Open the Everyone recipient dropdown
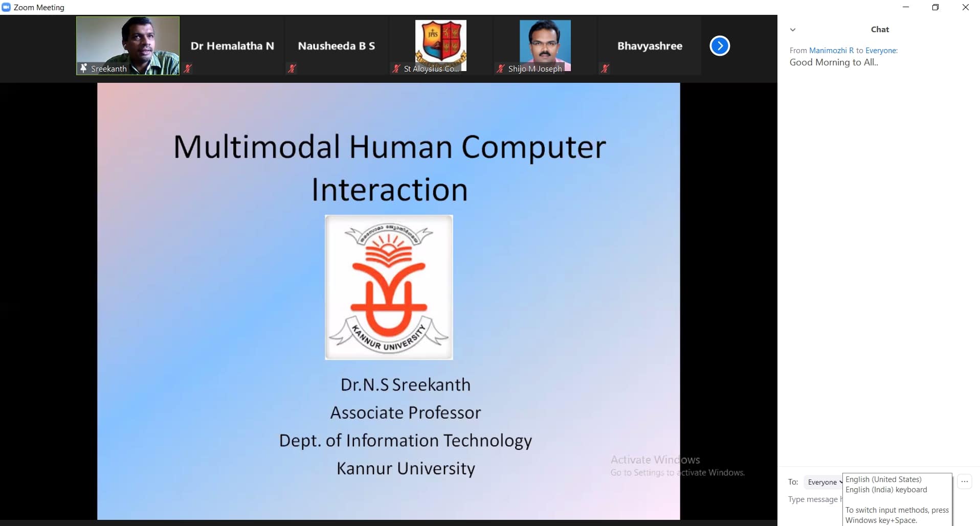This screenshot has width=980, height=526. pyautogui.click(x=823, y=482)
